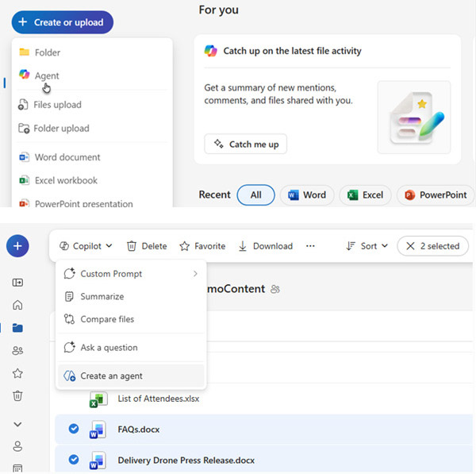This screenshot has height=474, width=476.
Task: Open FAQs.docx file name
Action: point(139,430)
